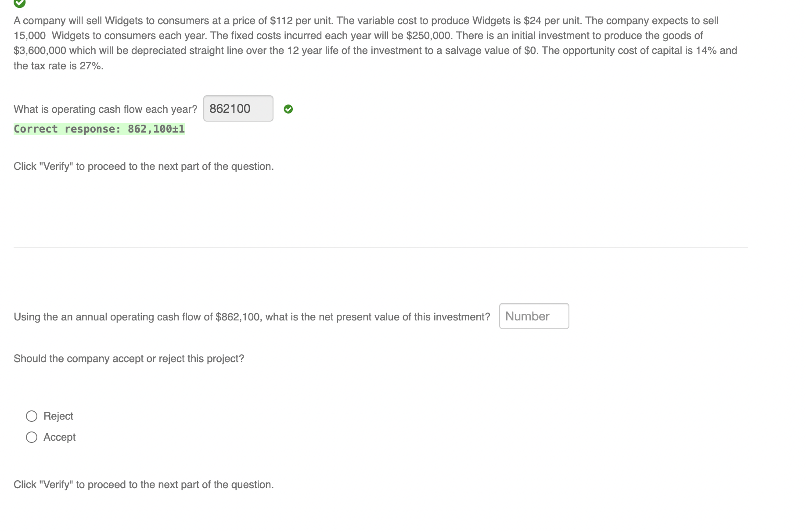Image resolution: width=806 pixels, height=532 pixels.
Task: Click the bottom Verify instruction text
Action: tap(144, 484)
